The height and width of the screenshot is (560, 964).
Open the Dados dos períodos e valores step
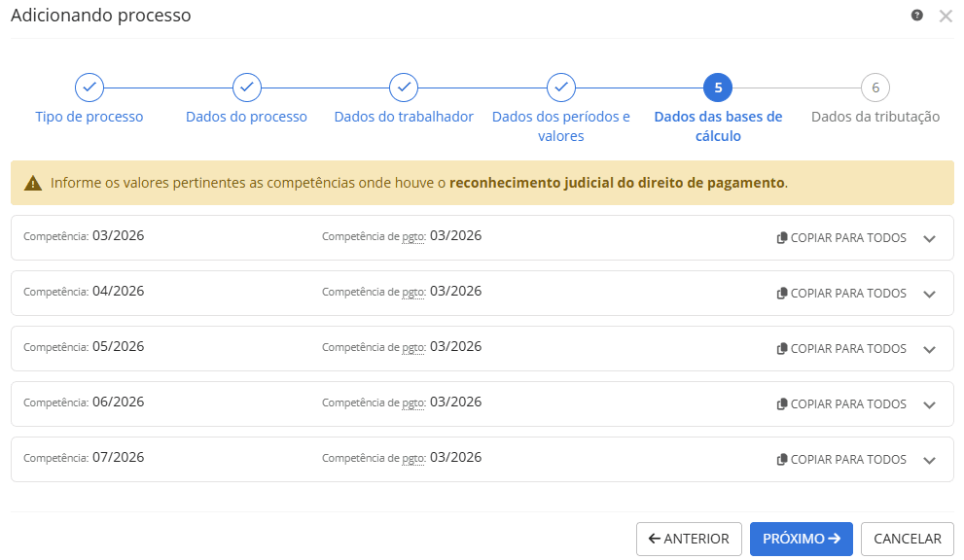coord(560,87)
